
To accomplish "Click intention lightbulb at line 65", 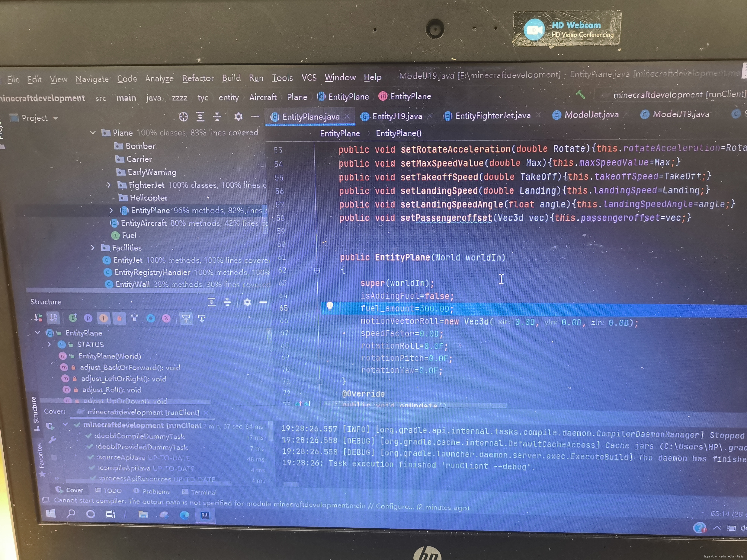I will pos(330,307).
